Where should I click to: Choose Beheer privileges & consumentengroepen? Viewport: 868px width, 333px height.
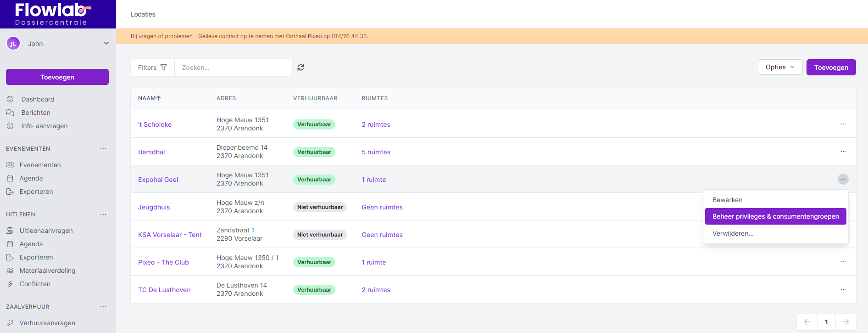(x=775, y=216)
